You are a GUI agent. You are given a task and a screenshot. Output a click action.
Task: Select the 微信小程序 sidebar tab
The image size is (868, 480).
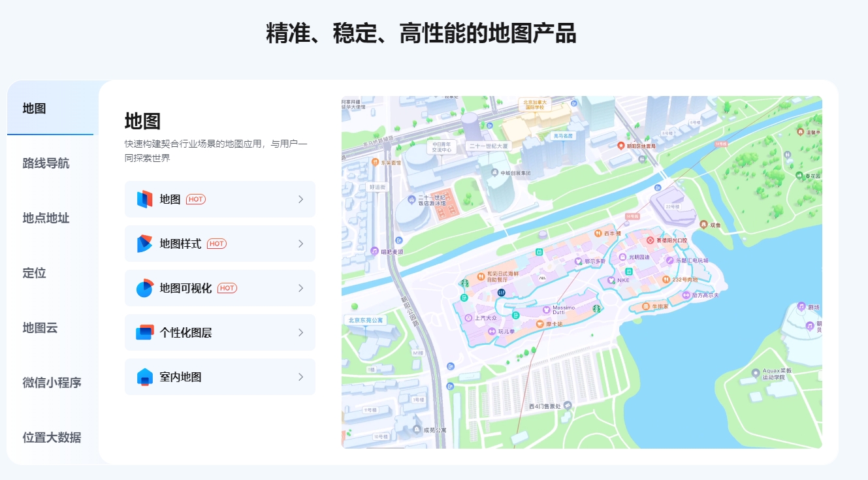[x=52, y=383]
